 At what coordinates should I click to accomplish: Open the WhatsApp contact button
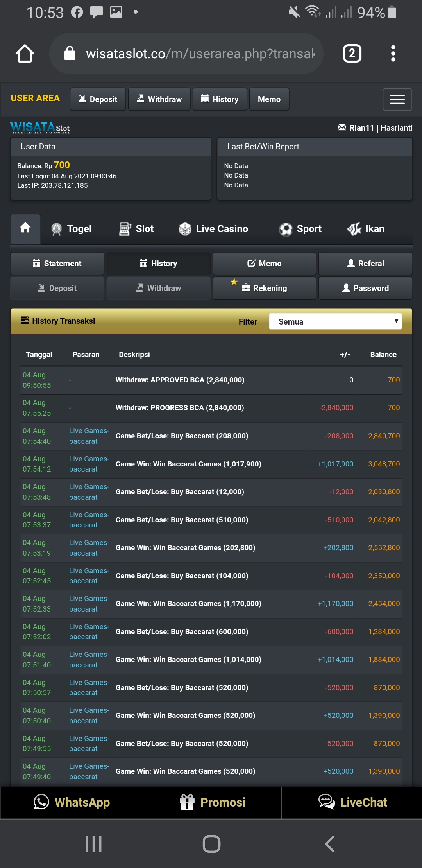71,802
